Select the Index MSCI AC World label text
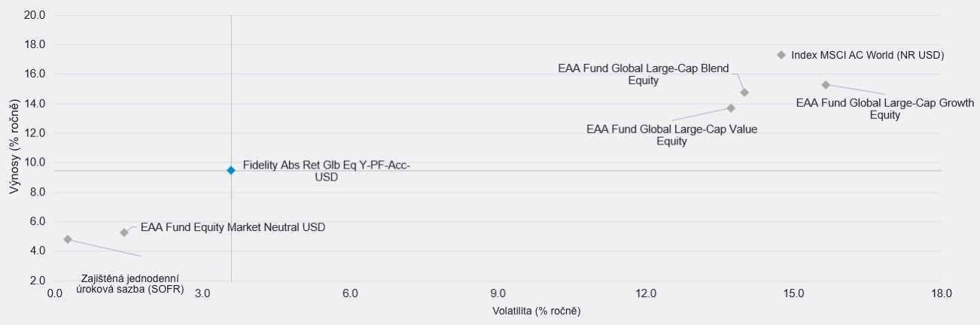 coord(867,56)
